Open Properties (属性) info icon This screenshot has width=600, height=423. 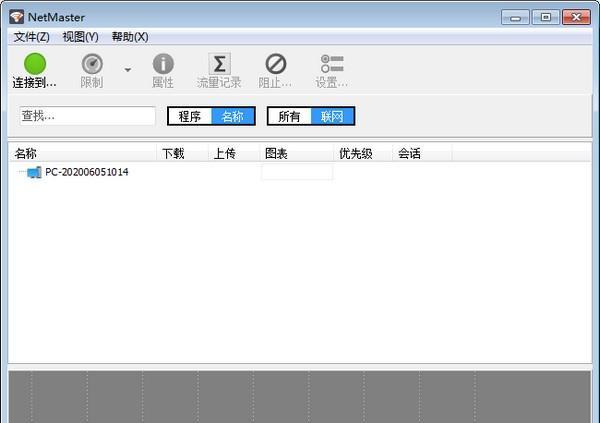163,64
